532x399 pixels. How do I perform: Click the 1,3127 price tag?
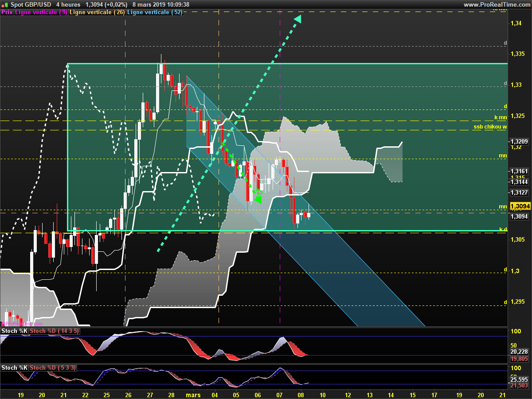point(519,192)
